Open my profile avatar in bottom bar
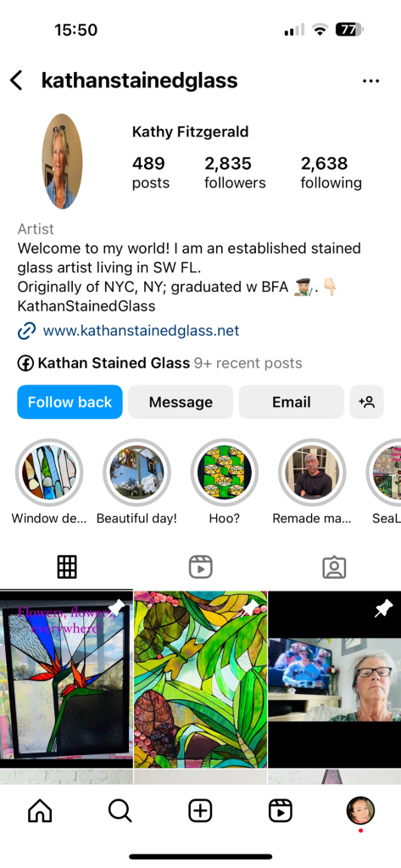The image size is (401, 868). tap(360, 811)
